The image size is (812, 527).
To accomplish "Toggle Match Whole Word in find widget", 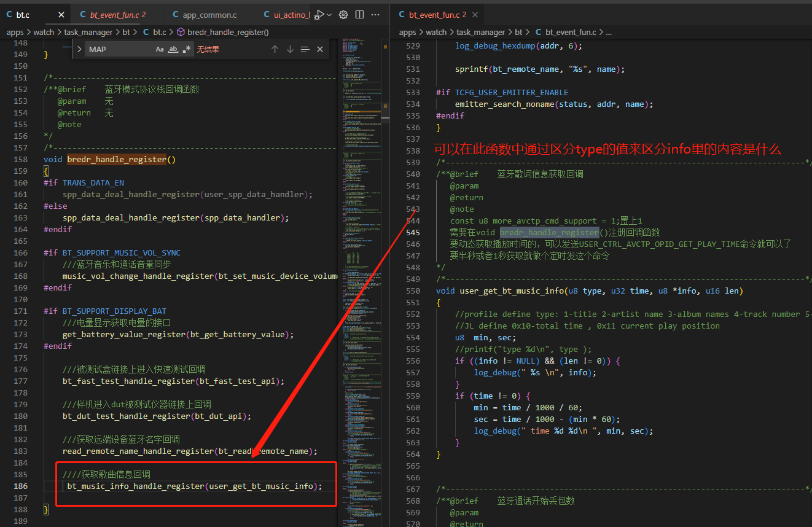I will [x=173, y=49].
